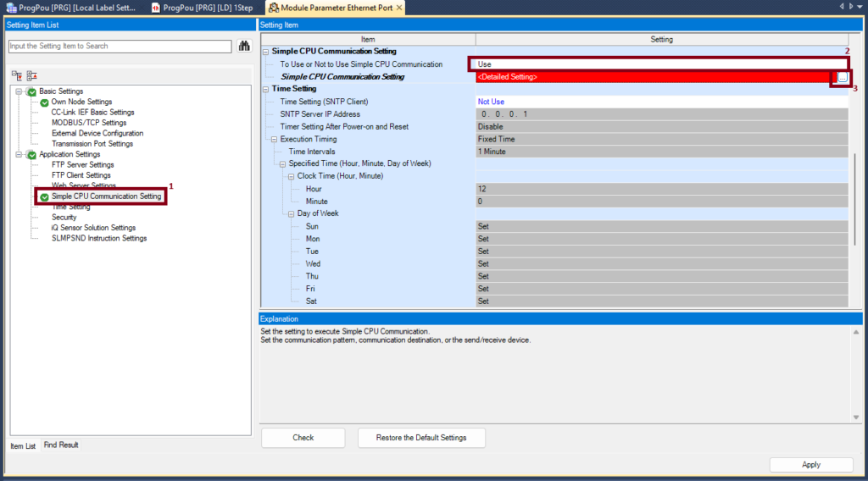Close the Module Parameter Ethernet Port tab
This screenshot has height=481, width=868.
pyautogui.click(x=399, y=8)
